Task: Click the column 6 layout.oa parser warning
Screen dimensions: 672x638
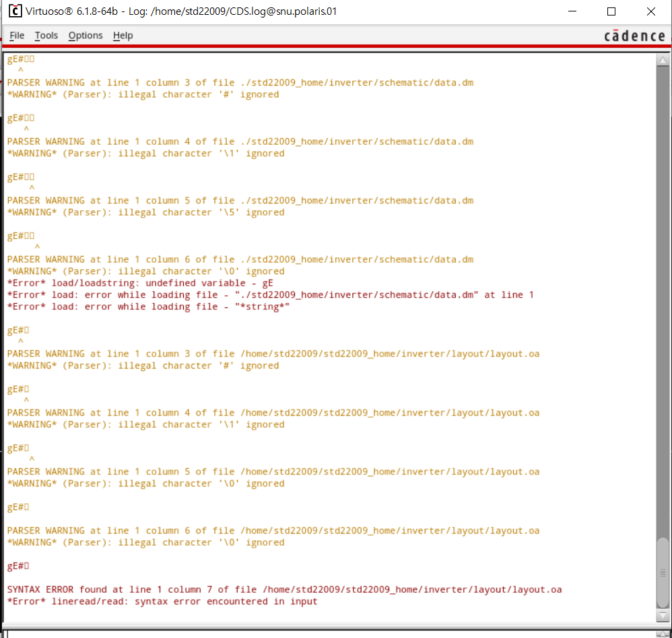Action: tap(273, 531)
